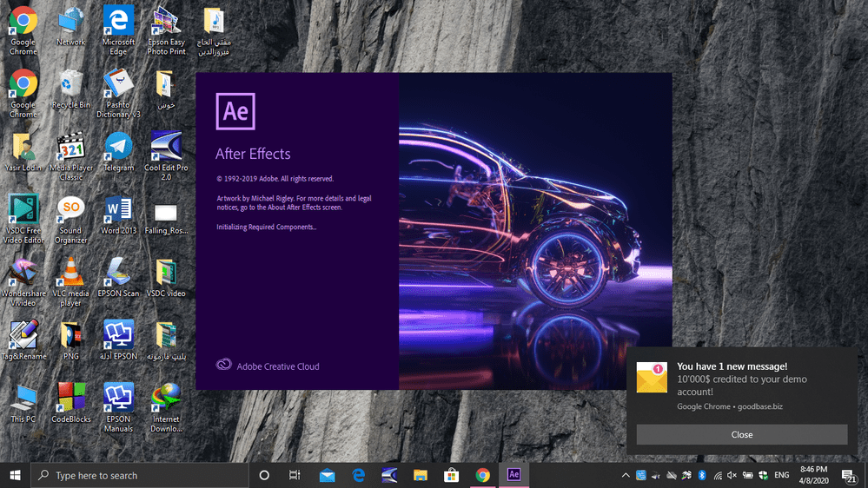
Task: Open This PC
Action: [23, 405]
